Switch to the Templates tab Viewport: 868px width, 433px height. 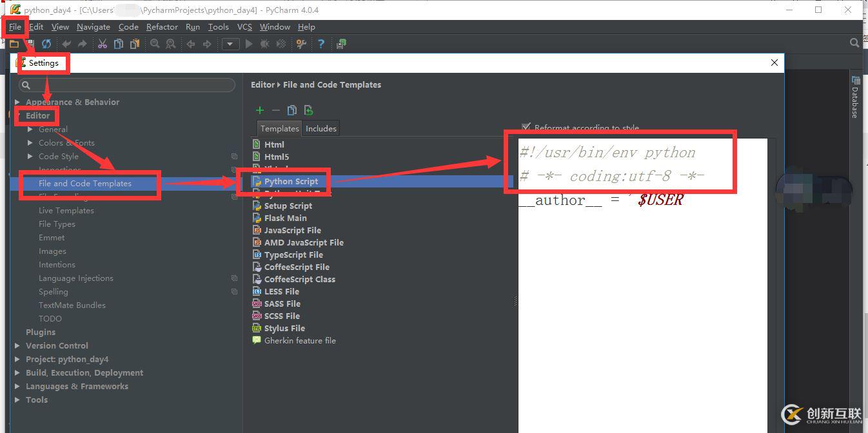280,128
